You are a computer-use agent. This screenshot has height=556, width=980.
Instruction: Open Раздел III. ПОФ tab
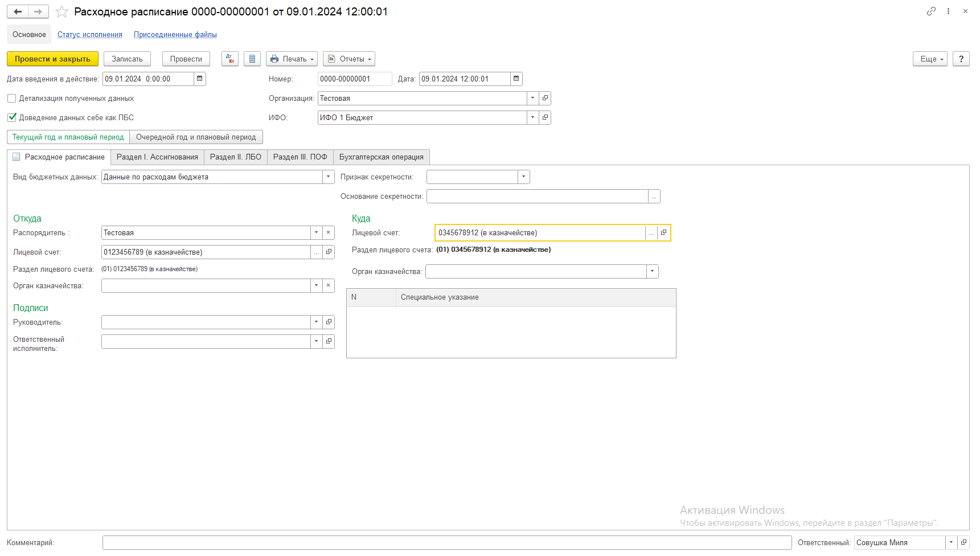coord(300,157)
